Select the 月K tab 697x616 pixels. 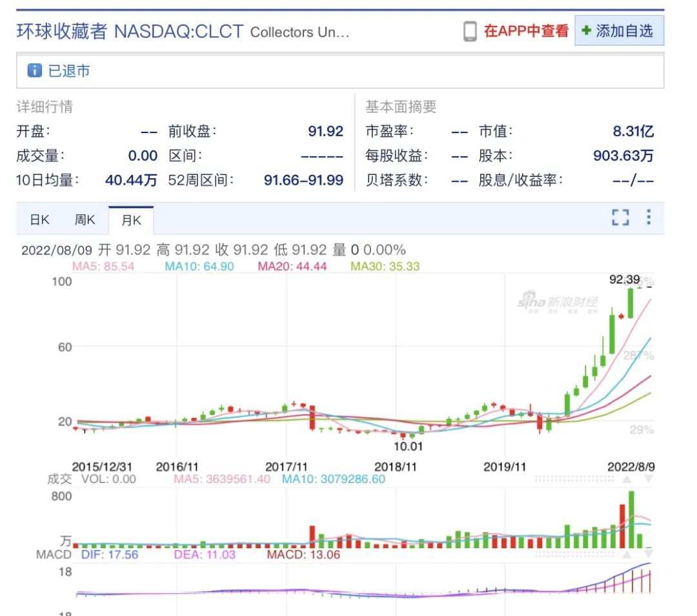[131, 220]
